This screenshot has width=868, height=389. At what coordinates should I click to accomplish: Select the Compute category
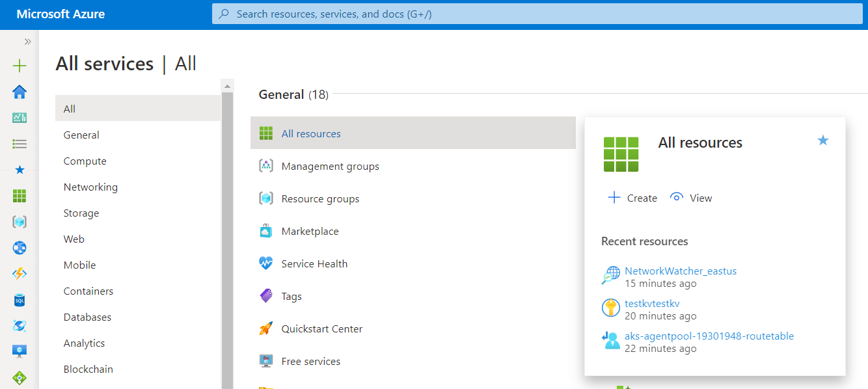[85, 161]
